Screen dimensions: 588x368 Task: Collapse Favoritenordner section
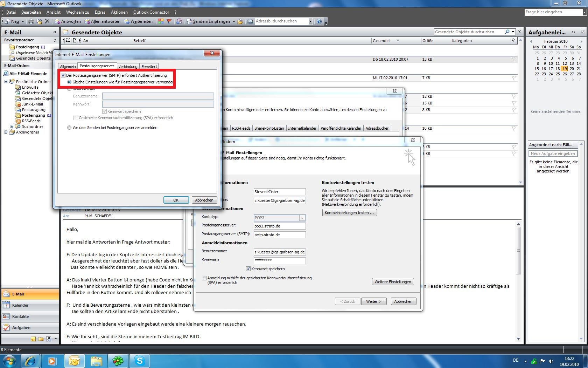(x=55, y=40)
